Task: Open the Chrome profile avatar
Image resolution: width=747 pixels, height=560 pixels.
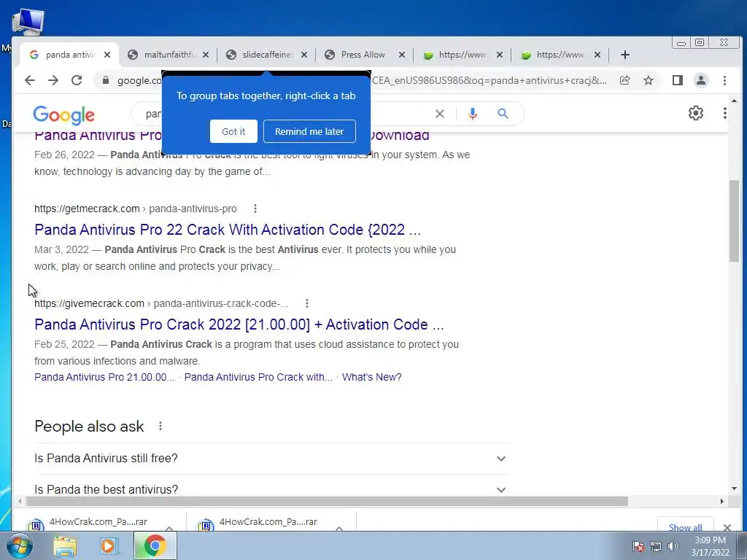Action: [x=701, y=80]
